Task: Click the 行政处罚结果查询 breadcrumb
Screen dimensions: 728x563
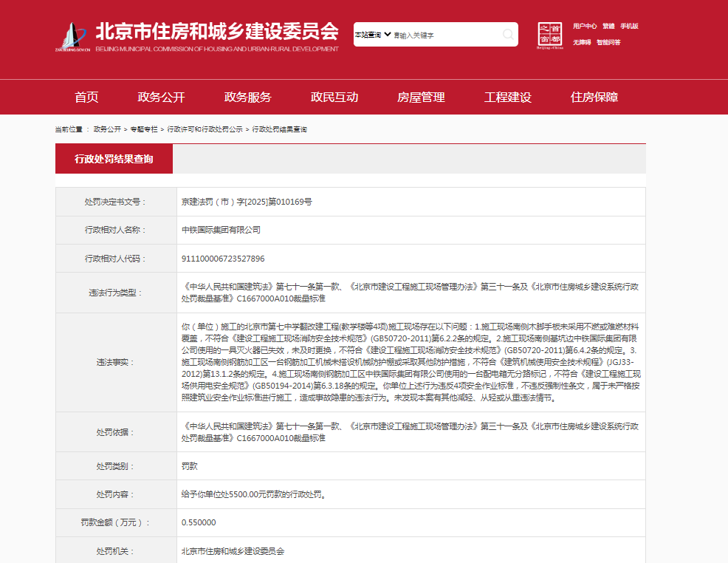Action: (280, 129)
